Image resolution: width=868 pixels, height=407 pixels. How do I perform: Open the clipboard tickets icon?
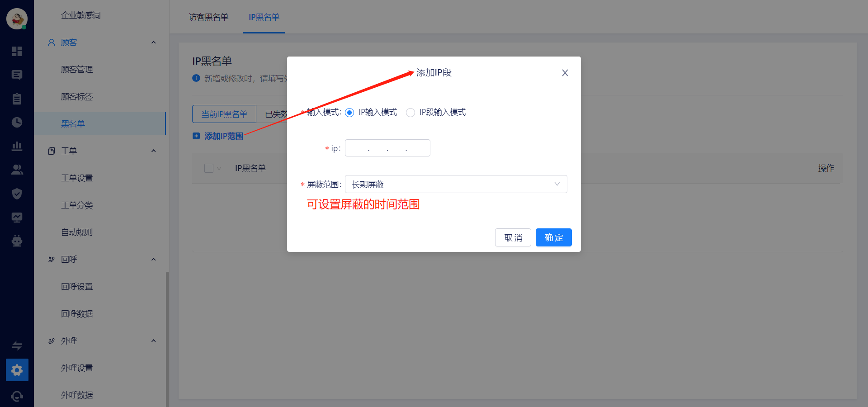point(17,99)
